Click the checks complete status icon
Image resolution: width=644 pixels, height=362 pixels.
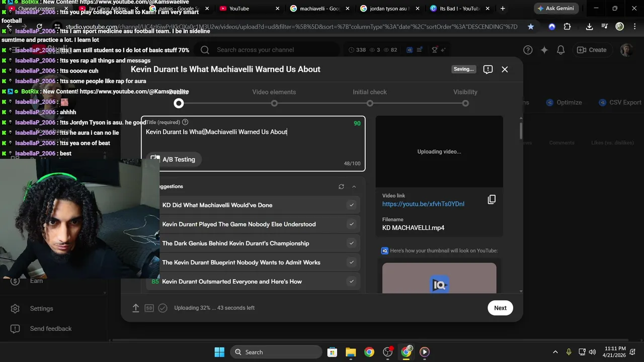163,308
